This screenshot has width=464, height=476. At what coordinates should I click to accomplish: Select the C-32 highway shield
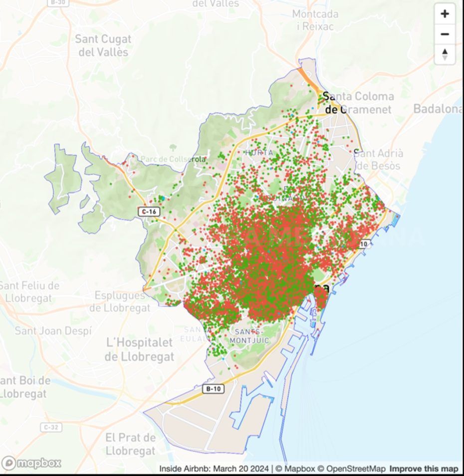(x=51, y=428)
